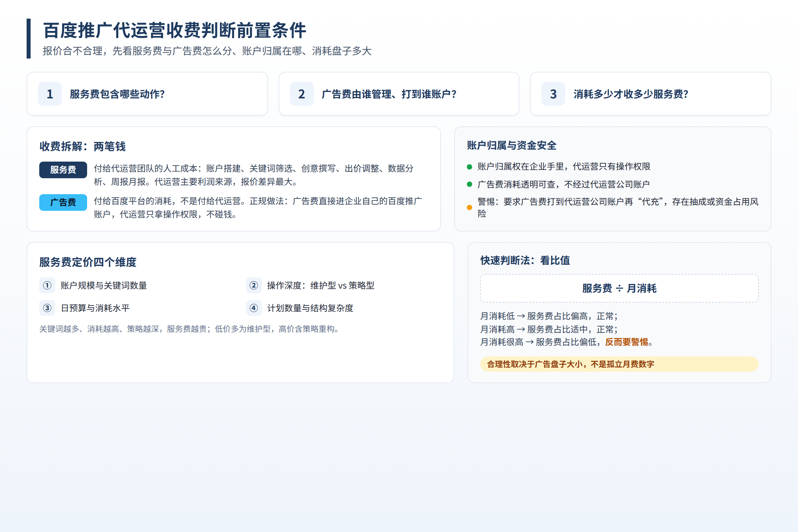Select the blue 广告费 label tag
Viewport: 798px width, 532px height.
pyautogui.click(x=63, y=202)
